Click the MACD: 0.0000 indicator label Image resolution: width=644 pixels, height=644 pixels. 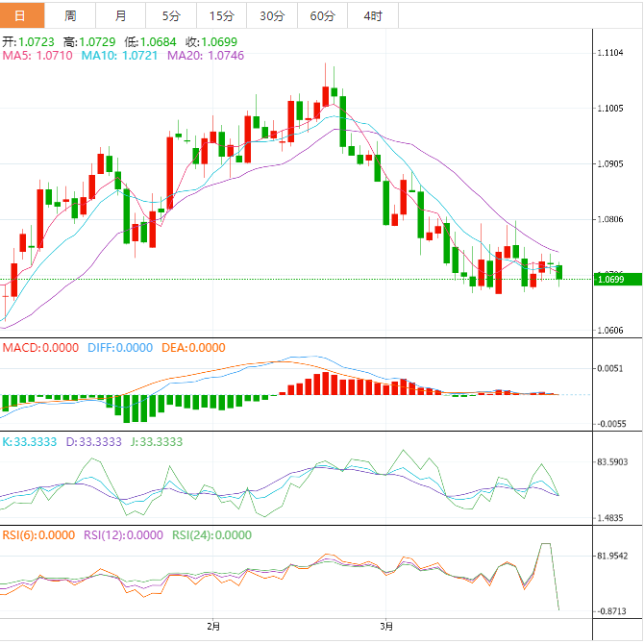[38, 348]
